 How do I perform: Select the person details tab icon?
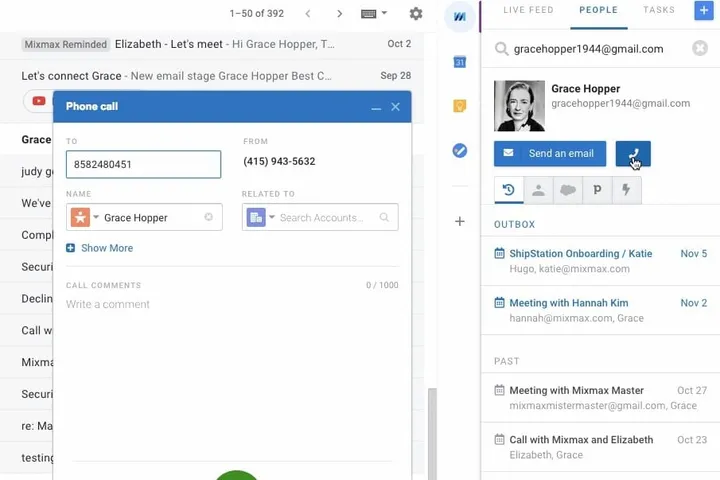coord(538,190)
